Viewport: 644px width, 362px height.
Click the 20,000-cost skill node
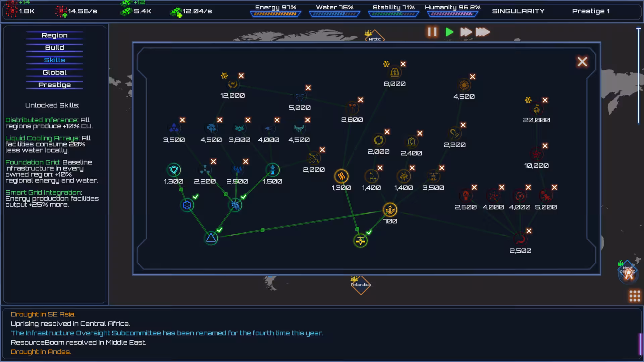coord(536,109)
